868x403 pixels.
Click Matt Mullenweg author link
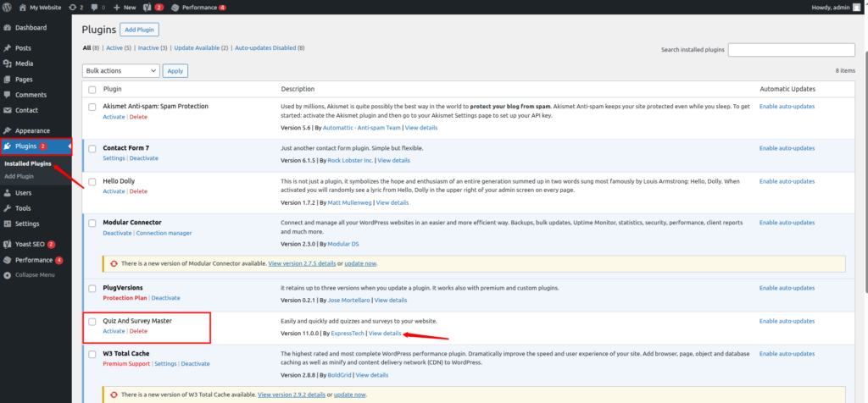tap(350, 203)
